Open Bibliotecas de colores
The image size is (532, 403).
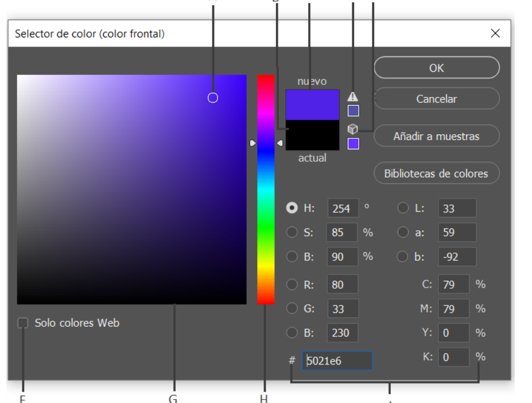[437, 173]
